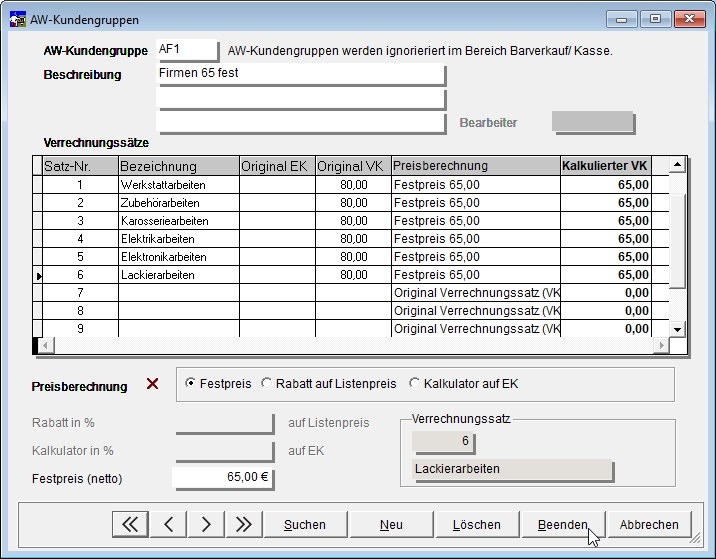Select the Festpreis radio option

point(190,383)
